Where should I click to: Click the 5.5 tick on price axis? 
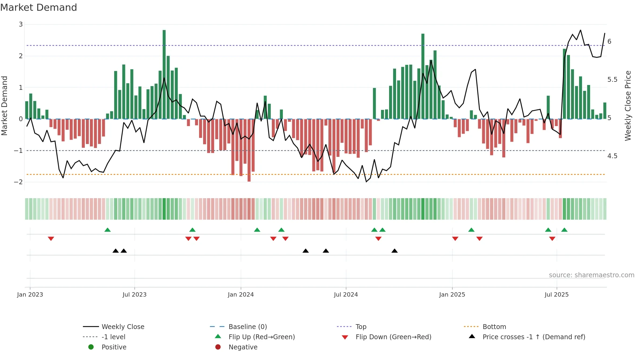pyautogui.click(x=612, y=80)
